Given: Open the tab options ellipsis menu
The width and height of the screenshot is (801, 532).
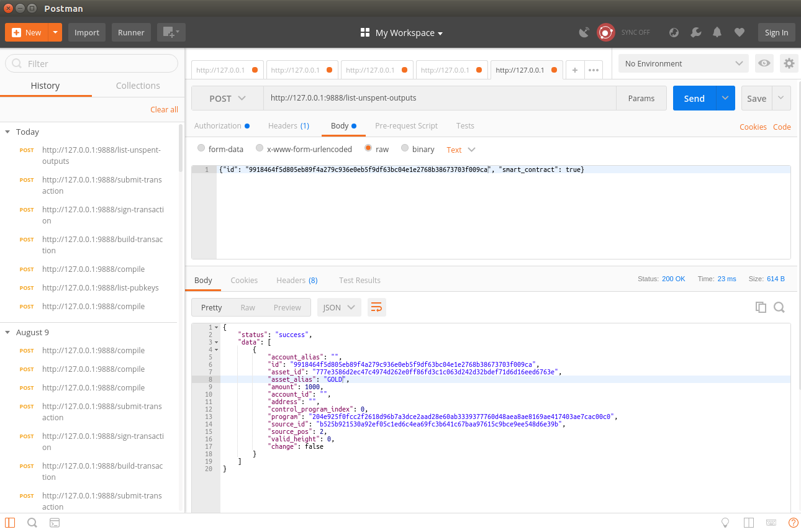Looking at the screenshot, I should point(594,70).
